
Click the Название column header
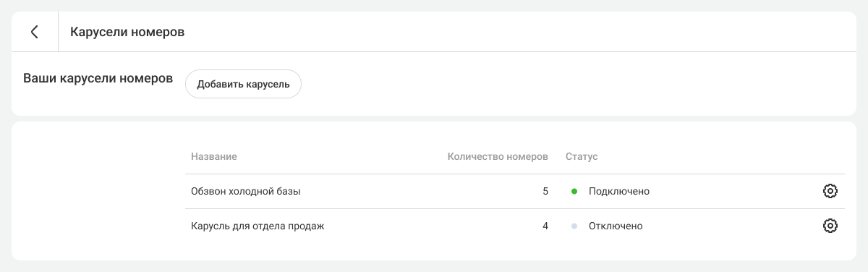[x=214, y=156]
